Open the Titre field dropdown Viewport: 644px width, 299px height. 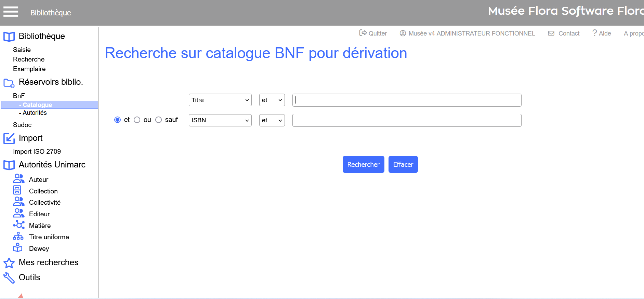click(220, 100)
